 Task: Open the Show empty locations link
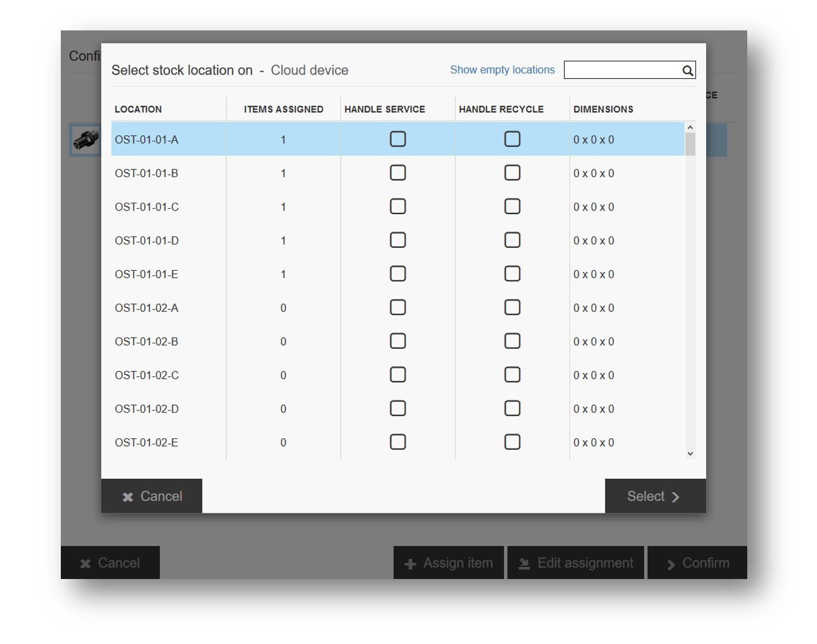tap(502, 70)
